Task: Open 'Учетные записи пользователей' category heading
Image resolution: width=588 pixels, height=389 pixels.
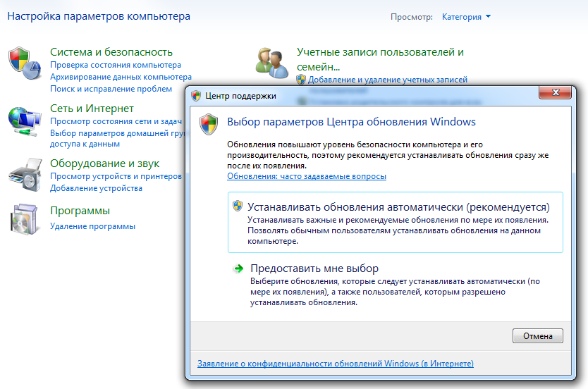Action: [380, 59]
